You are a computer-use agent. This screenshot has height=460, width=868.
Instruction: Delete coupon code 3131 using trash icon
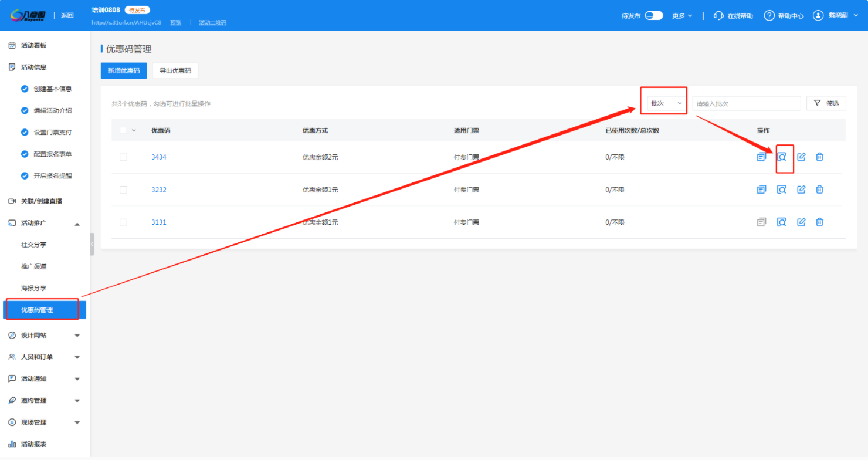(820, 222)
